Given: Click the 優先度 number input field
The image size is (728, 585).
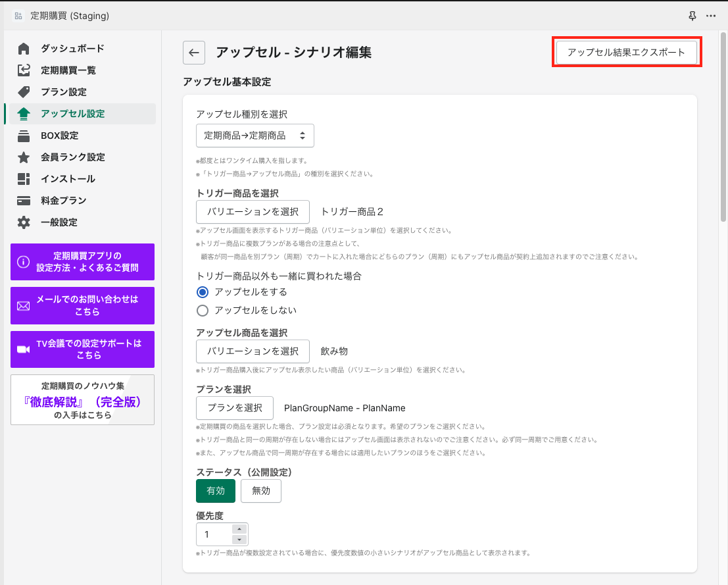Looking at the screenshot, I should tap(214, 534).
